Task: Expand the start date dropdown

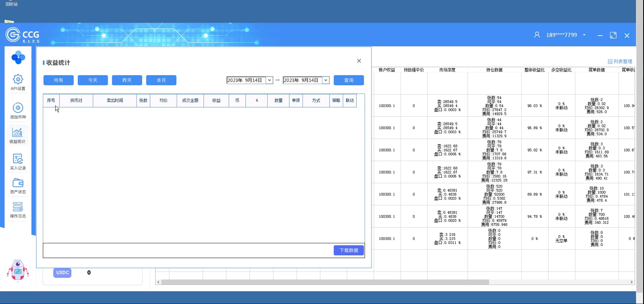Action: tap(269, 80)
